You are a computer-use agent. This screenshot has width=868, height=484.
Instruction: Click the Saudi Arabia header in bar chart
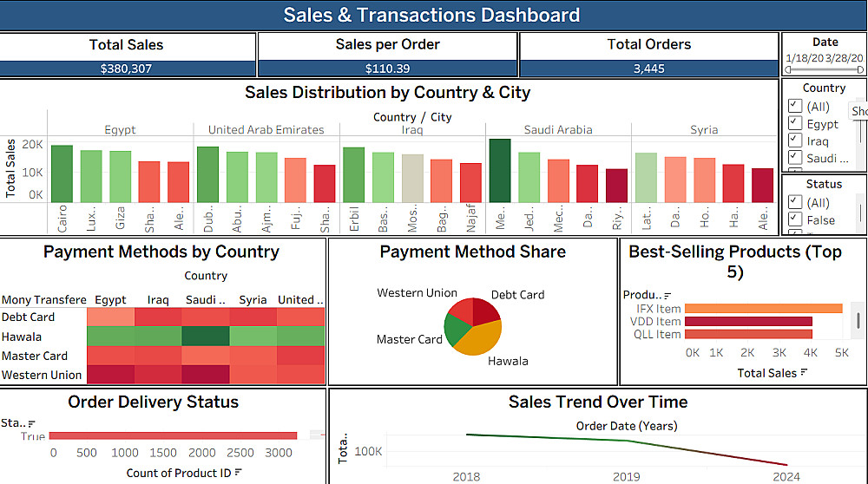point(558,129)
